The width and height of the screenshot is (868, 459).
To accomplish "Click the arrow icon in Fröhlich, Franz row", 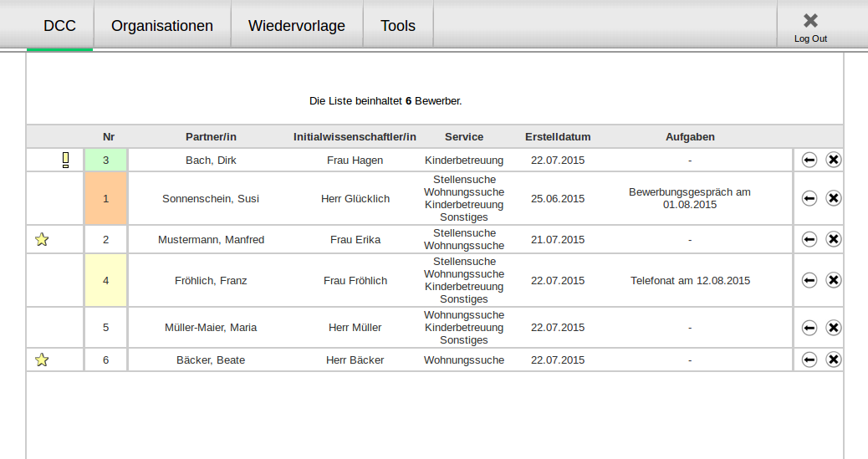I will click(809, 280).
